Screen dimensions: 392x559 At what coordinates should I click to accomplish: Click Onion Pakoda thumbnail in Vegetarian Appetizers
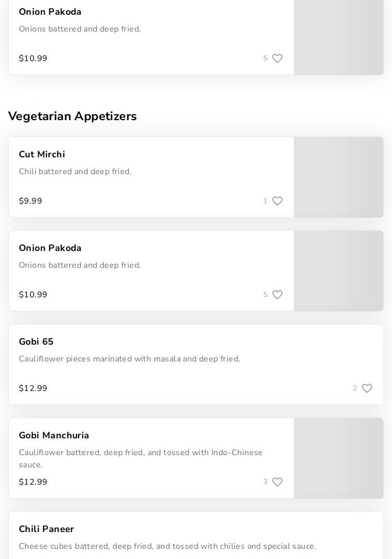point(339,271)
